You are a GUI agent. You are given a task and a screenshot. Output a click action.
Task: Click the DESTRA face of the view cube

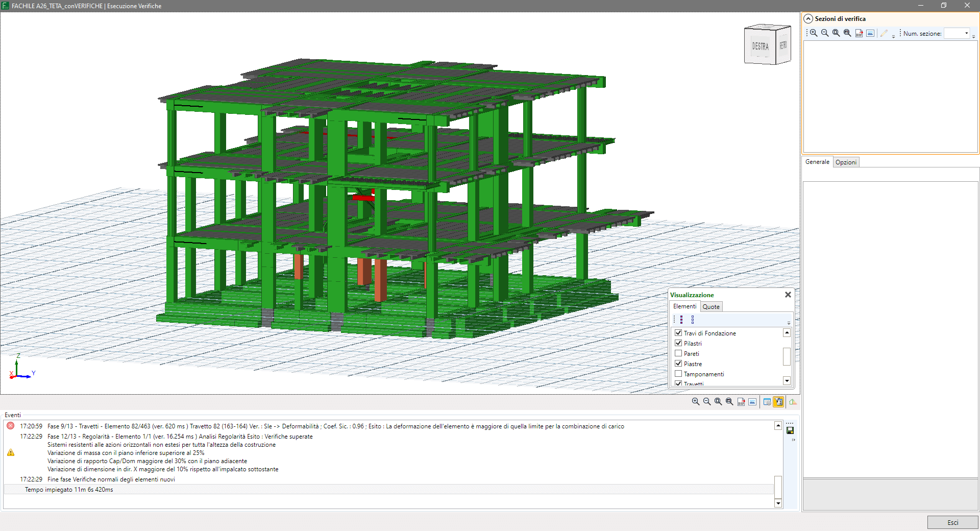pyautogui.click(x=760, y=46)
